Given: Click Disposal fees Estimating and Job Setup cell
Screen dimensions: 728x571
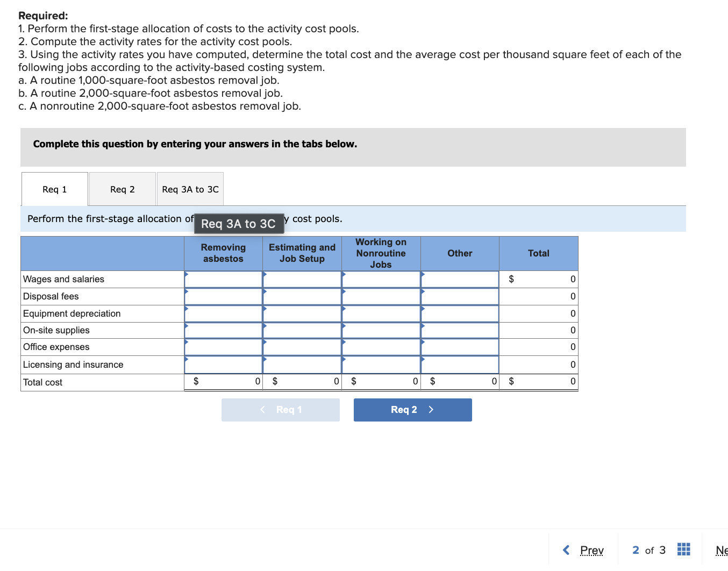Looking at the screenshot, I should [x=302, y=296].
